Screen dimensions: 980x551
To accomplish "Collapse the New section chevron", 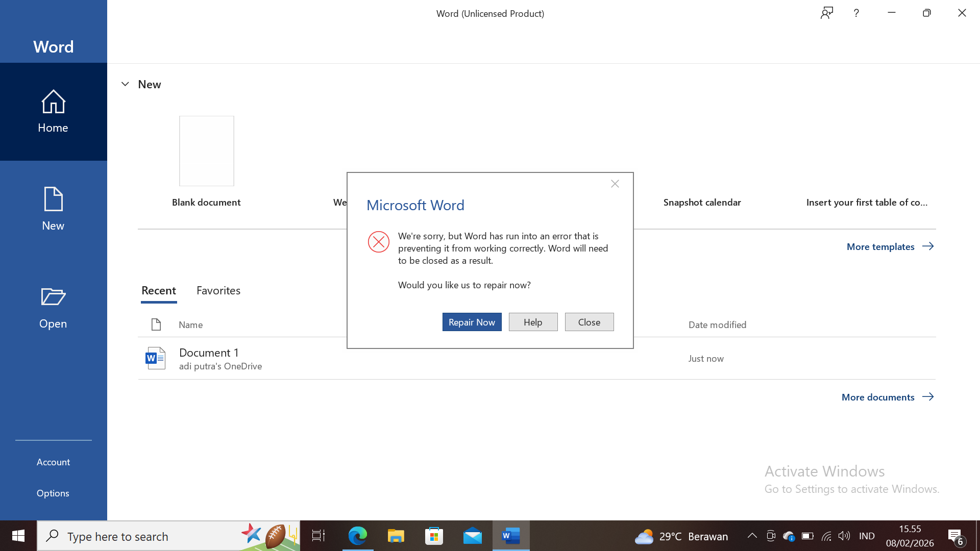I will click(125, 84).
